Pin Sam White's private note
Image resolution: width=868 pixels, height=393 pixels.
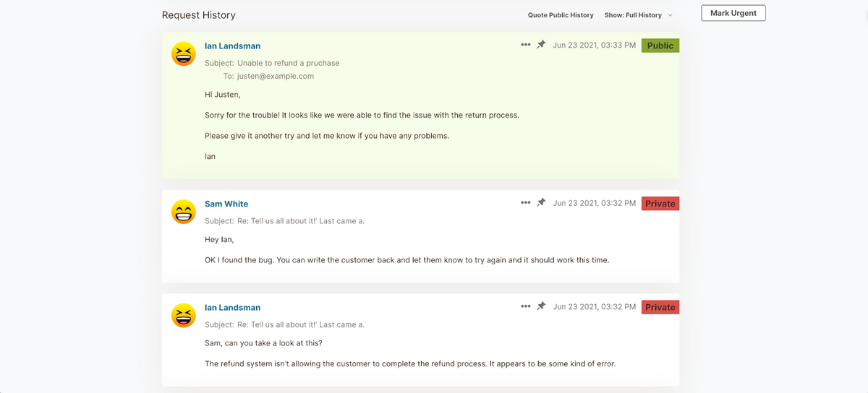[x=541, y=203]
